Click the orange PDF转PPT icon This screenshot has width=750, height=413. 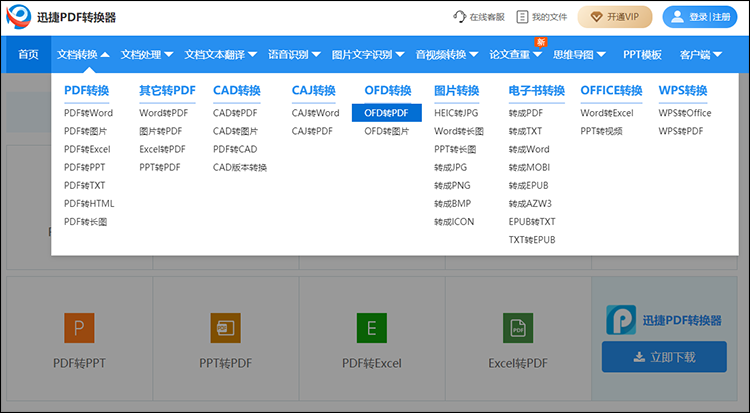click(x=79, y=328)
